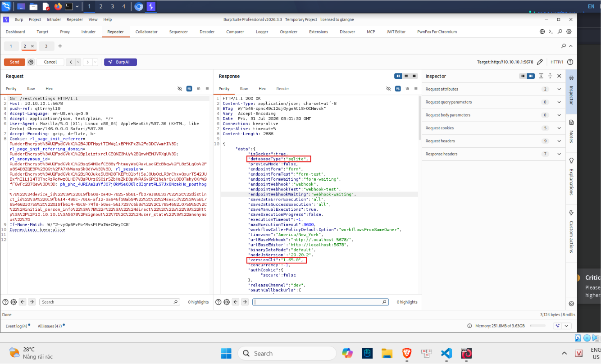Viewport: 601px width, 364px height.
Task: Go to previous match in request search
Action: (23, 302)
